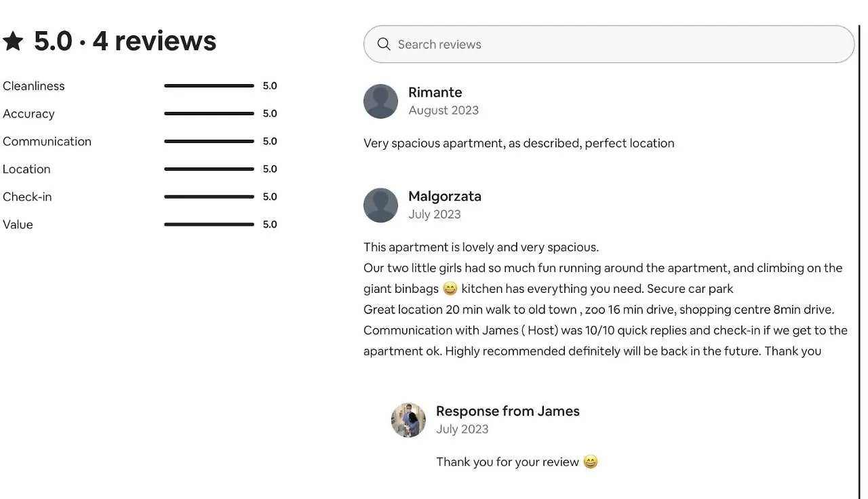Select the Location rating bar
The image size is (868, 499).
click(x=209, y=169)
